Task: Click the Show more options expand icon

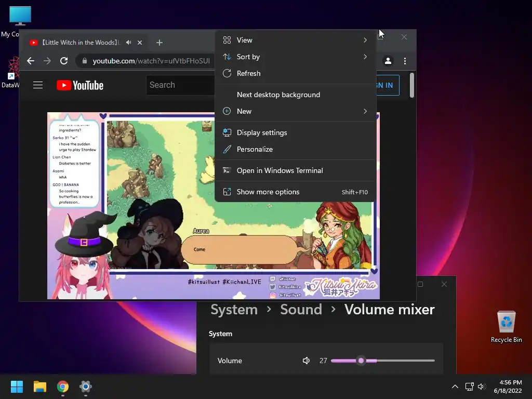Action: (x=227, y=192)
